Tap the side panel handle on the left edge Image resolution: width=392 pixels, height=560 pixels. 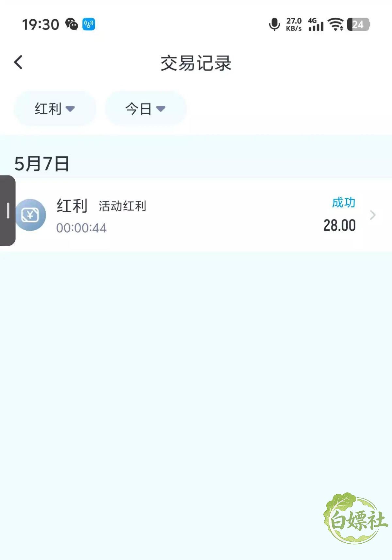(8, 210)
